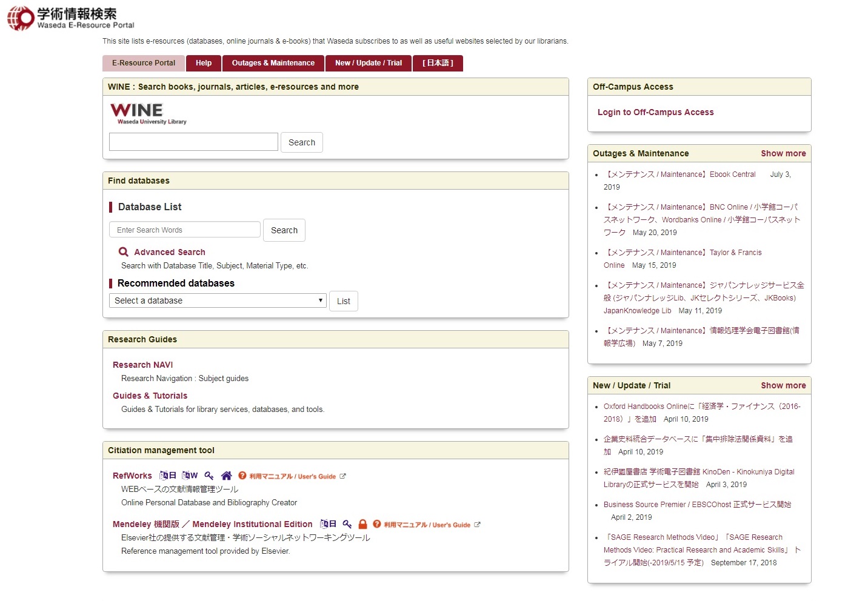Screen dimensions: 868x601
Task: Focus the 'Enter Search Words' database field
Action: click(x=185, y=230)
